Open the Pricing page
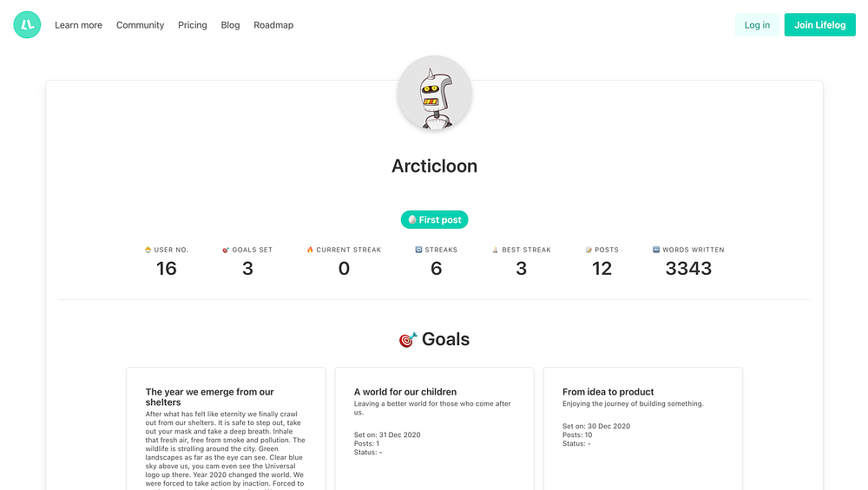The image size is (868, 490). (x=193, y=25)
